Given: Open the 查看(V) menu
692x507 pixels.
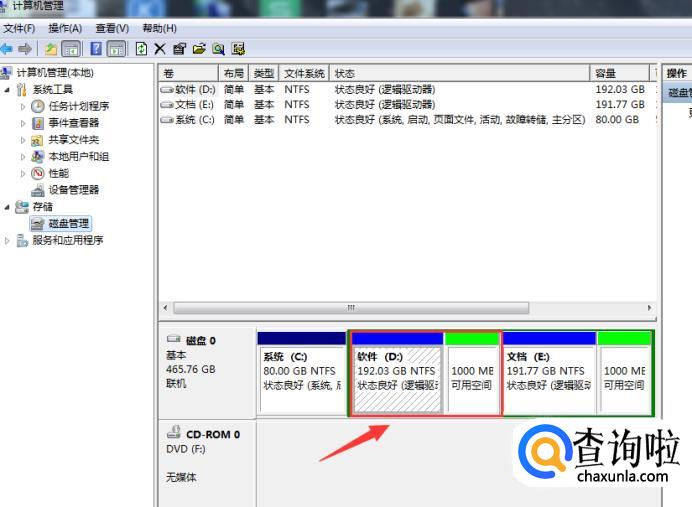Looking at the screenshot, I should point(112,28).
